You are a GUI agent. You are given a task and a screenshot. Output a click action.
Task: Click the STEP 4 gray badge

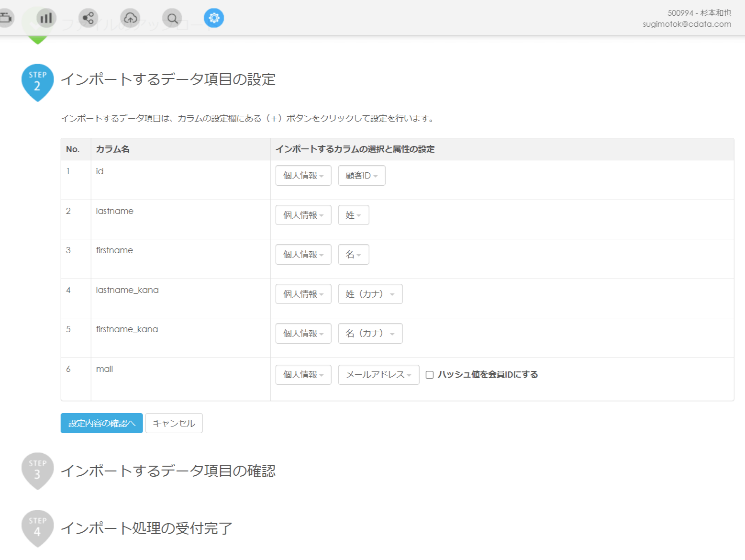pyautogui.click(x=38, y=528)
